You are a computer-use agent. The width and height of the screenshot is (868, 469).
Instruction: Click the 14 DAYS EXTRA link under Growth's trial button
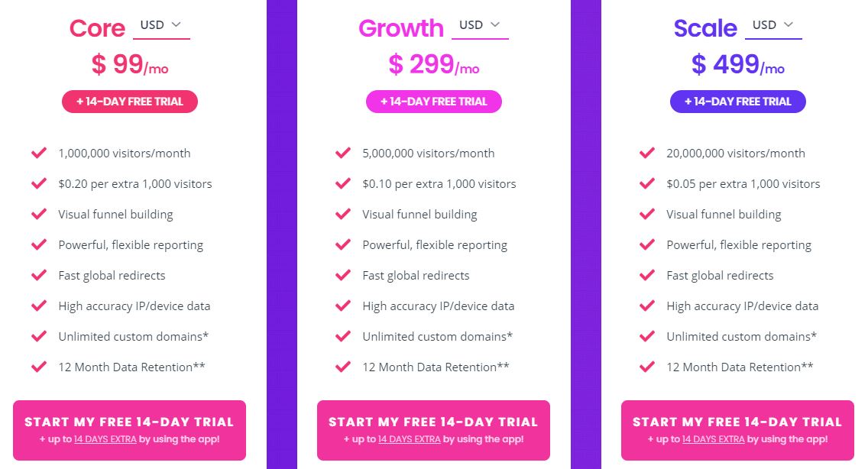[410, 439]
